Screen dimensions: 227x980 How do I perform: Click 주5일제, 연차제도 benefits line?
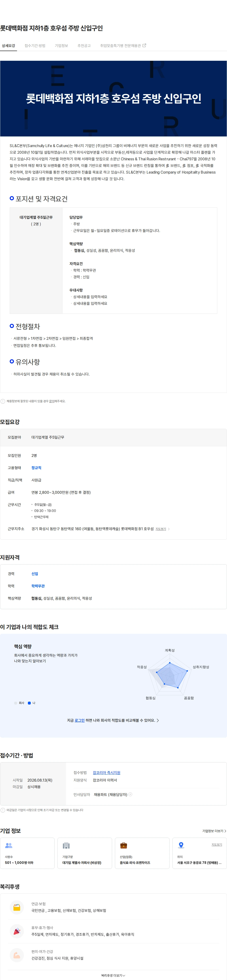[83, 934]
